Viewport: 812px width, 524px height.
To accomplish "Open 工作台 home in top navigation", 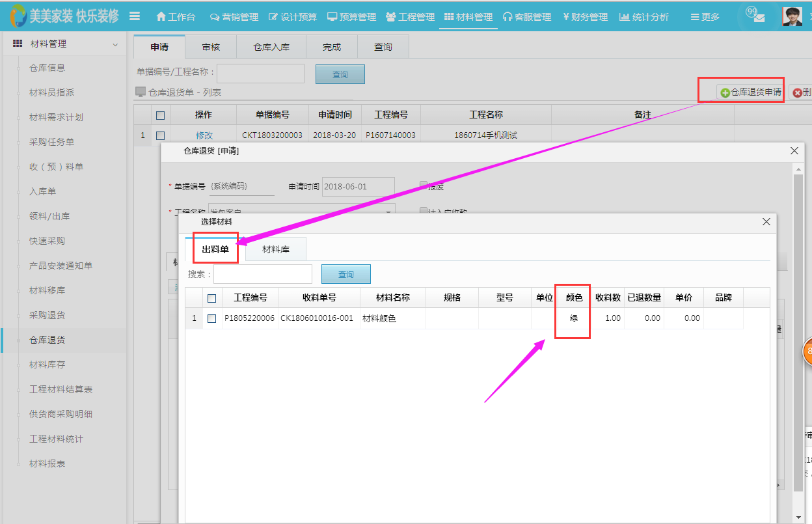I will (x=176, y=17).
